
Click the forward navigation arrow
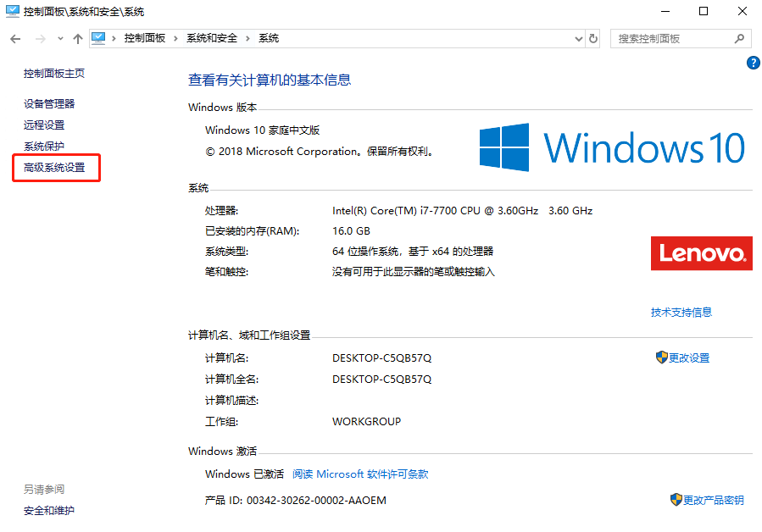(x=39, y=39)
